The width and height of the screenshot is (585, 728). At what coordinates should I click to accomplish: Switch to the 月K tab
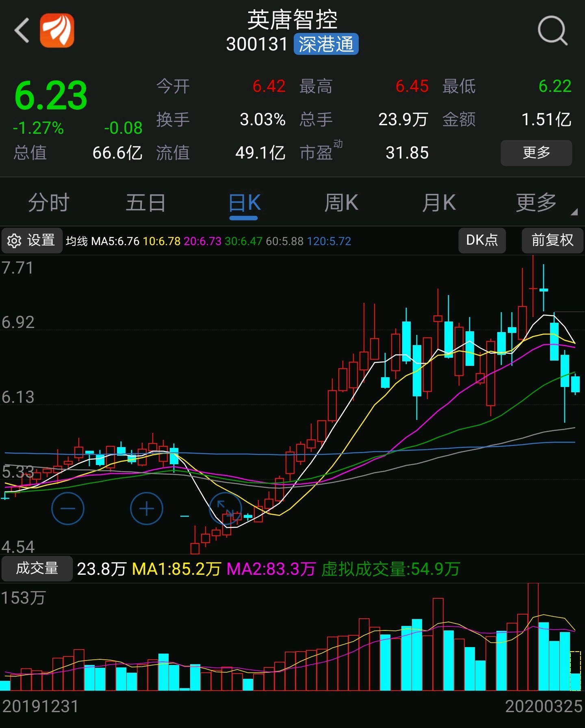click(x=439, y=202)
